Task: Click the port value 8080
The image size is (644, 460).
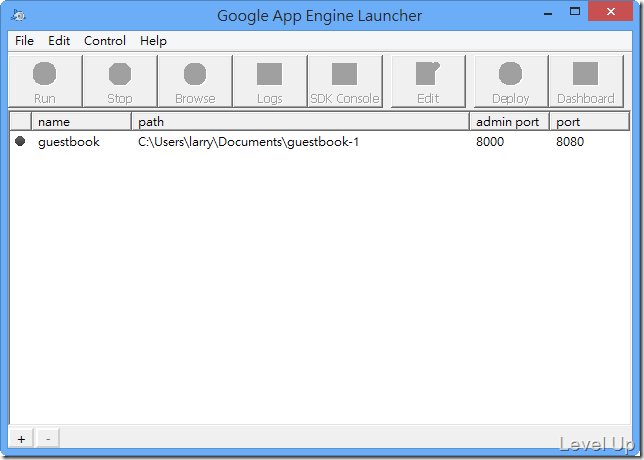Action: [570, 142]
